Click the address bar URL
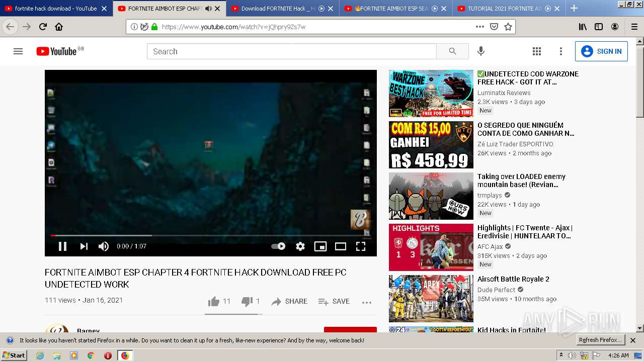 [233, 27]
